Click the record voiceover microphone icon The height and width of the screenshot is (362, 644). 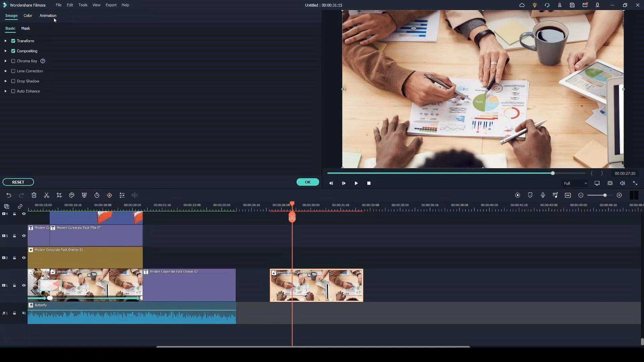pos(543,195)
